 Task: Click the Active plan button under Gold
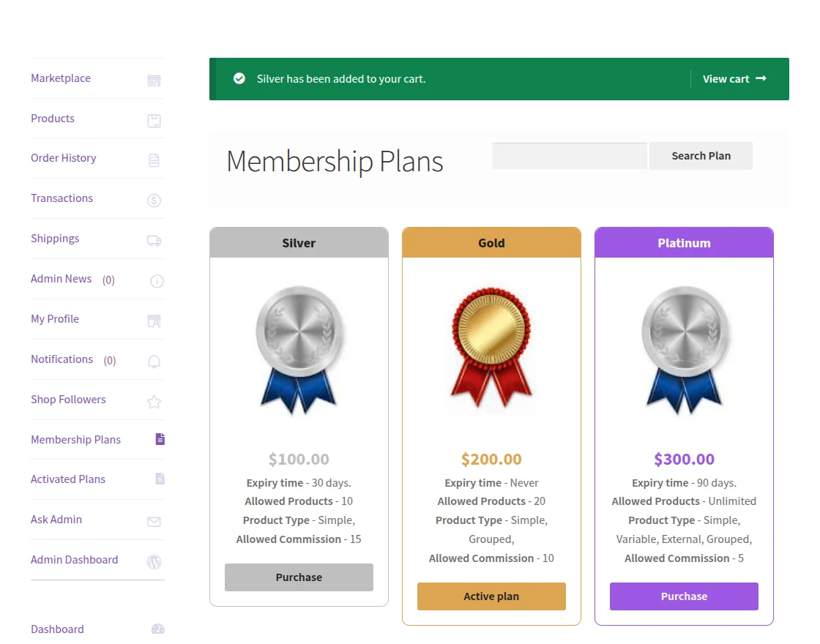click(x=491, y=596)
